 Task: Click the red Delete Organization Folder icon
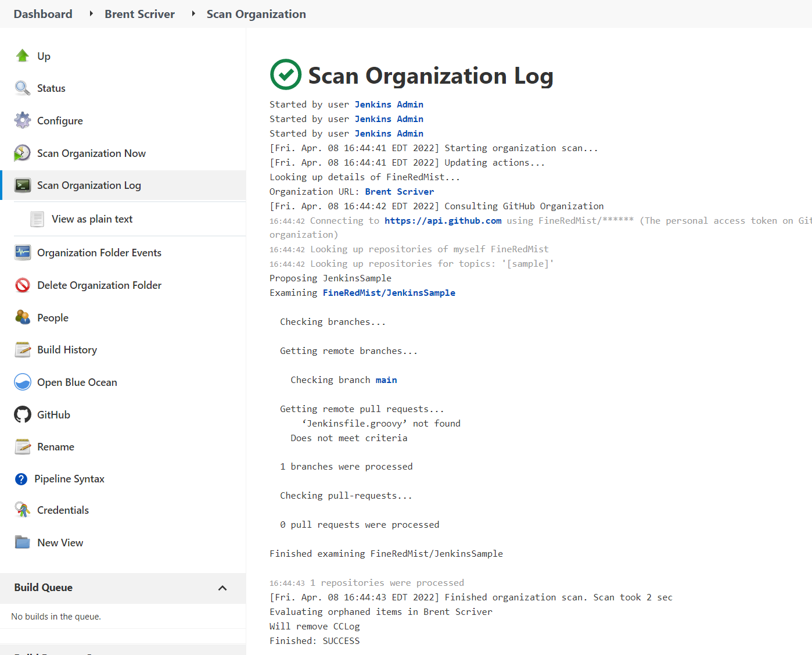[22, 285]
